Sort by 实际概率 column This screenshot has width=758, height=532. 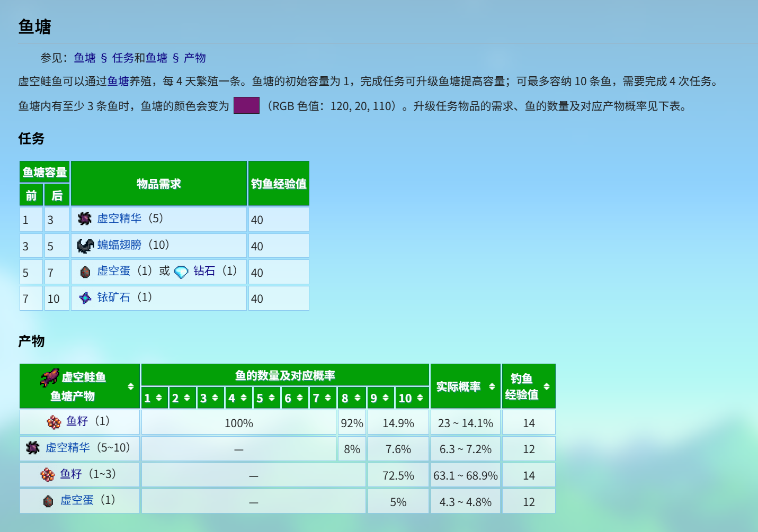coord(492,386)
